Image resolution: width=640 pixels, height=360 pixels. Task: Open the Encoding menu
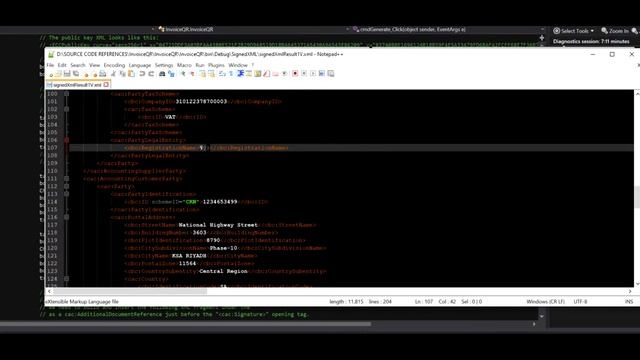(x=114, y=65)
